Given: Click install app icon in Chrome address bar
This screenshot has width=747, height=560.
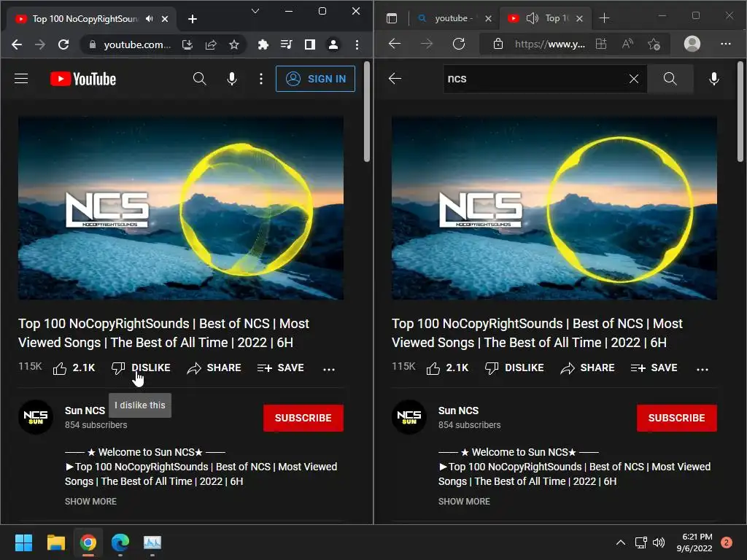Looking at the screenshot, I should coord(187,44).
